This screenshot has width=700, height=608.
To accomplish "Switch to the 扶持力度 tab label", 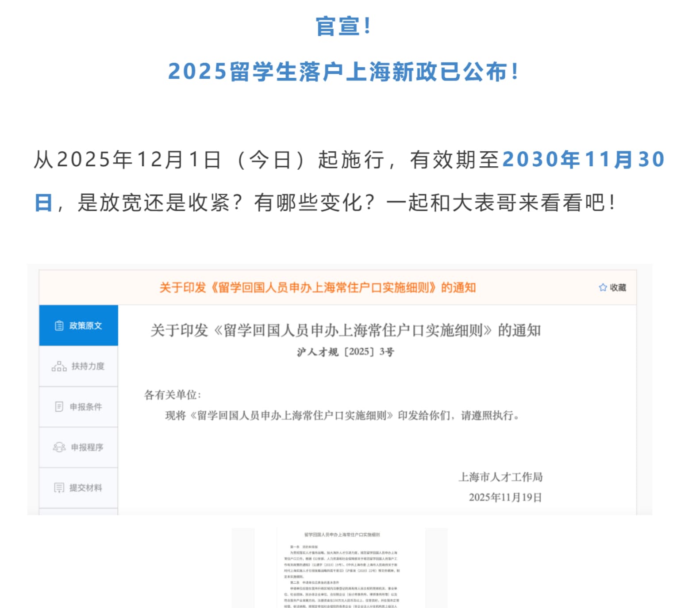I will pos(88,366).
